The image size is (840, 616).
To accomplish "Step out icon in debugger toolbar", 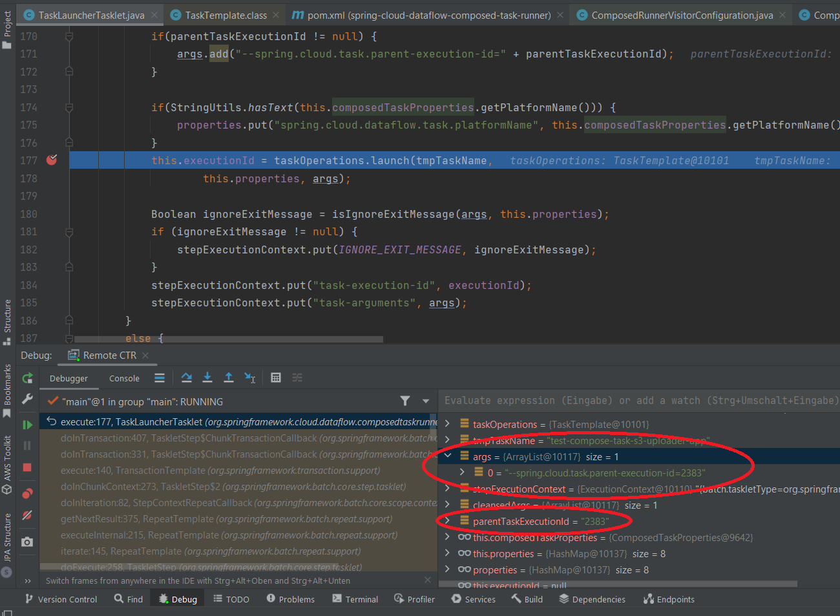I will [x=229, y=377].
